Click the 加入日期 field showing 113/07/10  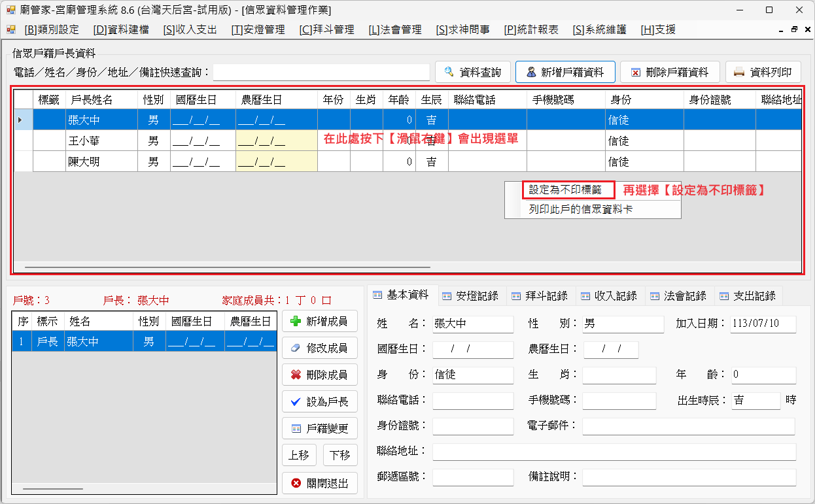point(763,324)
